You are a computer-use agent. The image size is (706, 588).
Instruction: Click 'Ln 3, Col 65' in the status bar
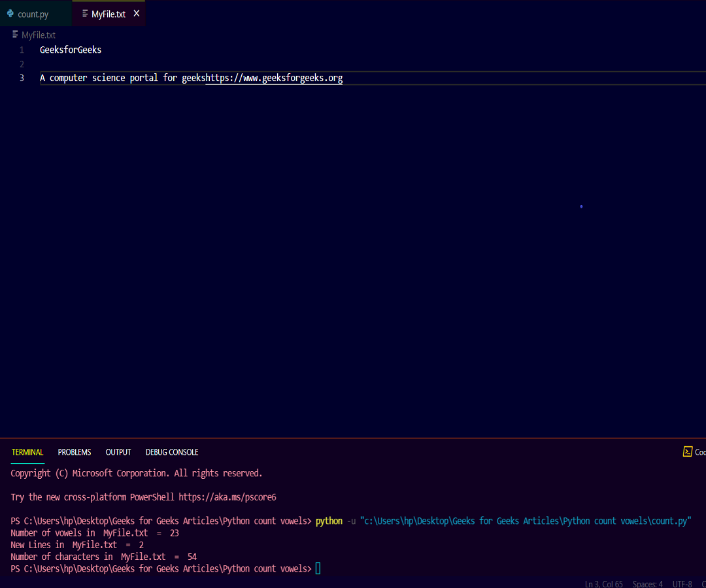tap(604, 583)
